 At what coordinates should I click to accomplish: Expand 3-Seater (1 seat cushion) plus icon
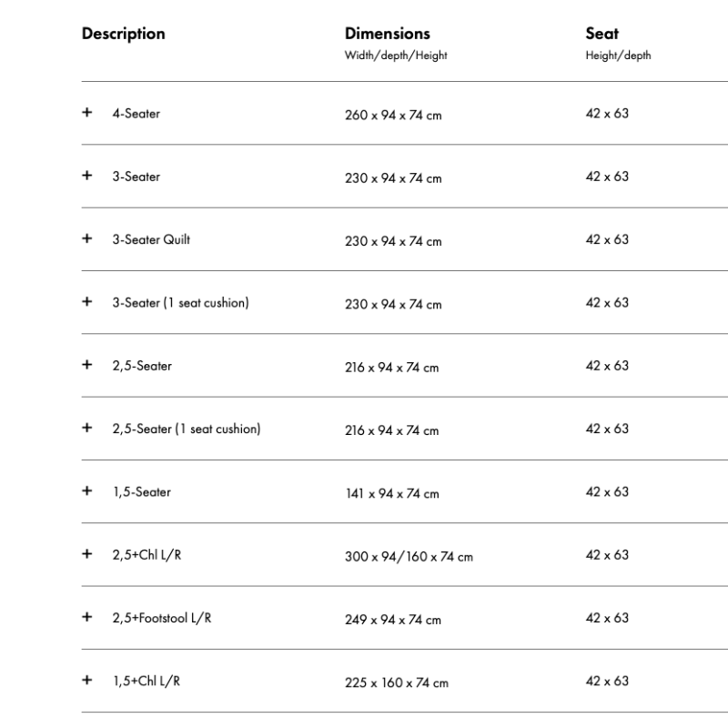pos(86,302)
